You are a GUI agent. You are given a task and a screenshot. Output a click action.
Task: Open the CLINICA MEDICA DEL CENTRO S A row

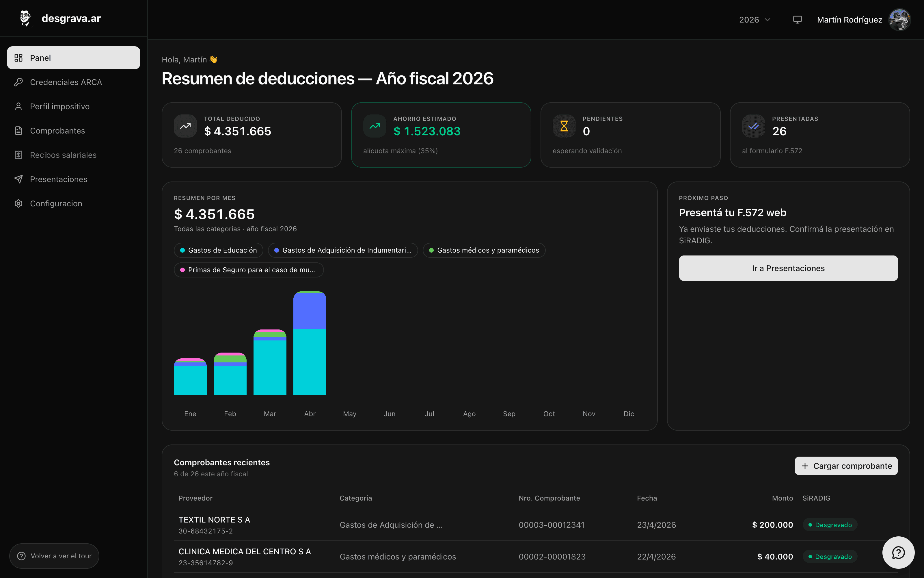536,557
